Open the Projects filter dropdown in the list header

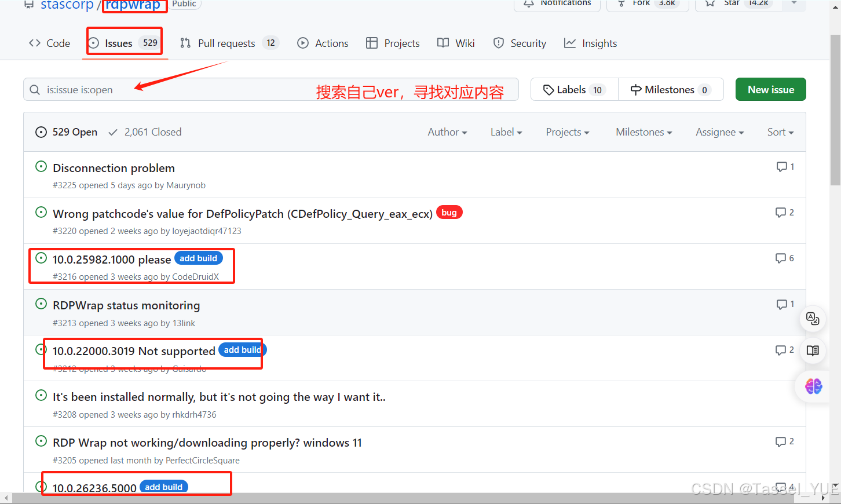tap(568, 132)
